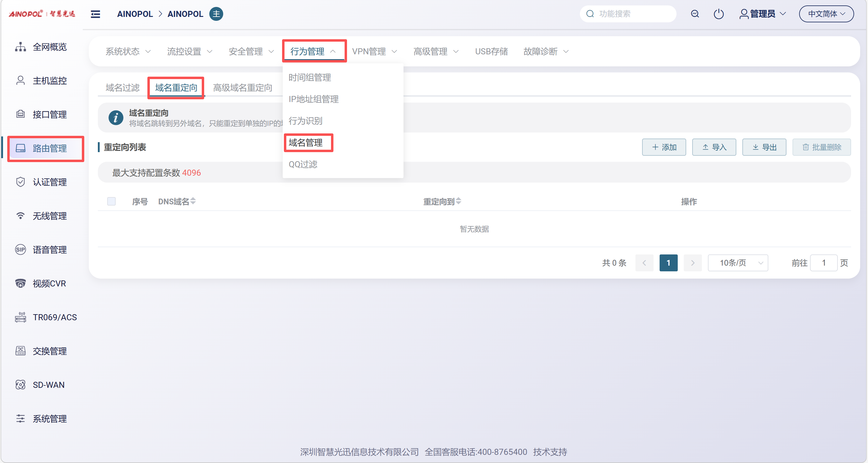Screen dimensions: 868x463
Task: Click the blue info icon
Action: [x=116, y=118]
